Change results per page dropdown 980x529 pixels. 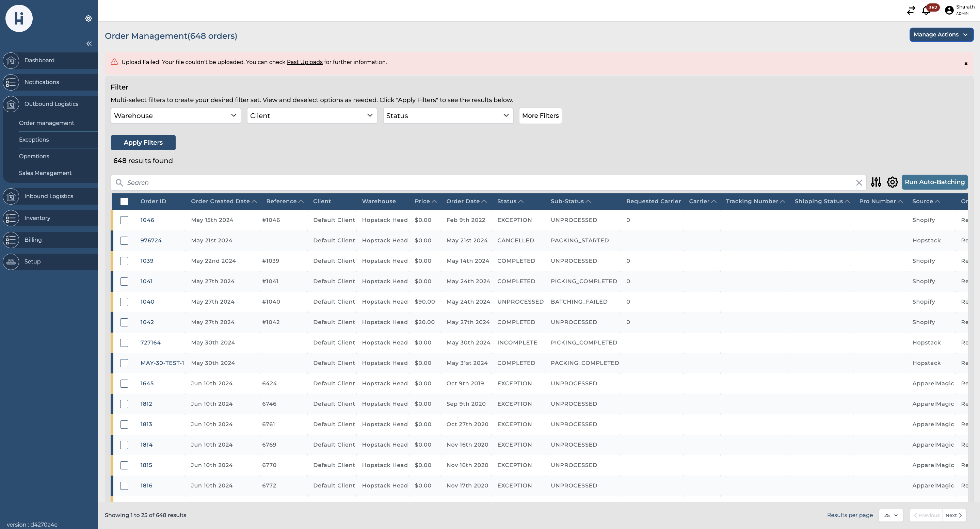(890, 515)
